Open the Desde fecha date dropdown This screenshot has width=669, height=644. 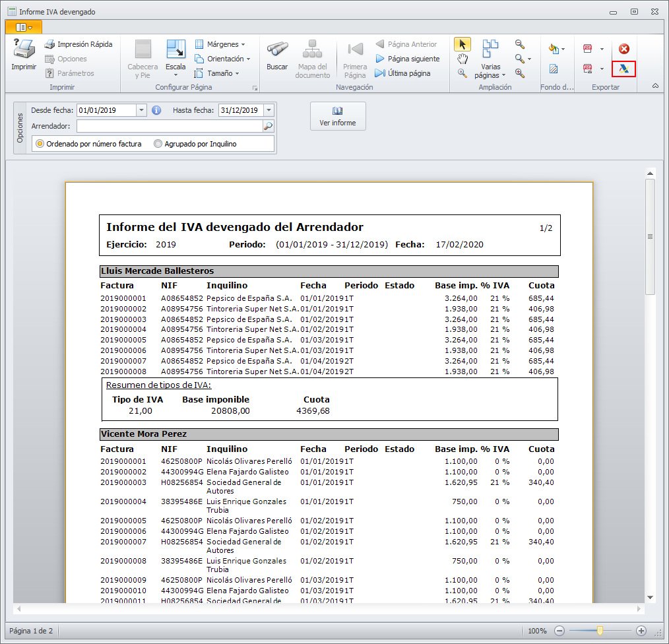click(141, 110)
